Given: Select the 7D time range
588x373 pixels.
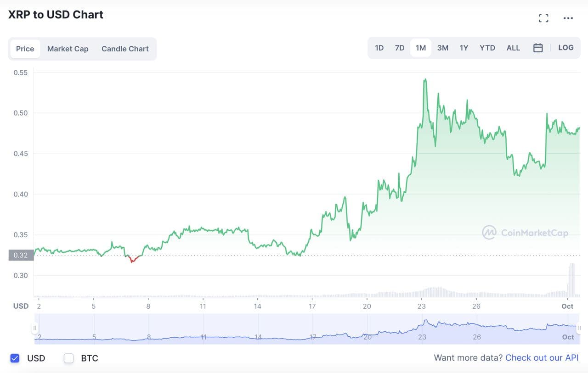Looking at the screenshot, I should [400, 48].
